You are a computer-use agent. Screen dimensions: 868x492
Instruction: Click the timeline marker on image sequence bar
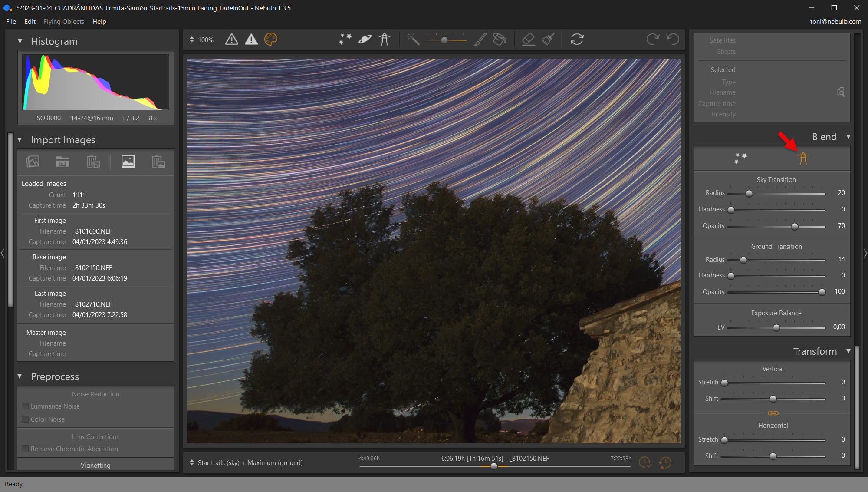[494, 466]
